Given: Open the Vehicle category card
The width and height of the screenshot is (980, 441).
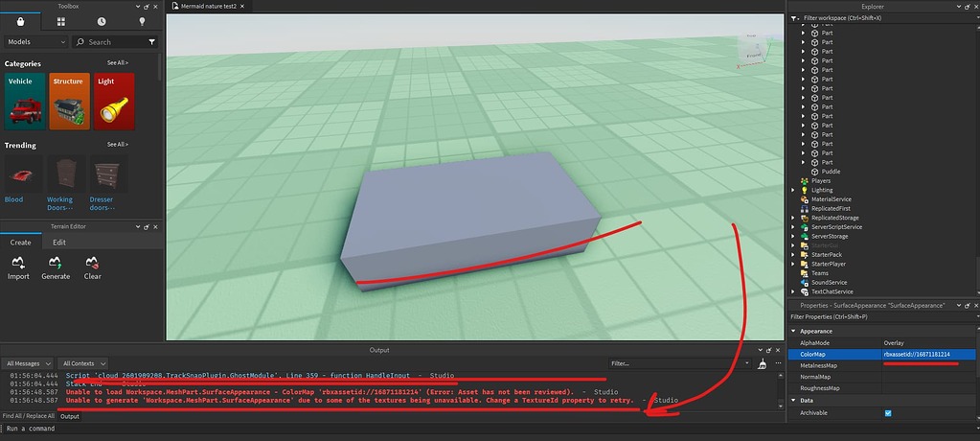Looking at the screenshot, I should [25, 102].
